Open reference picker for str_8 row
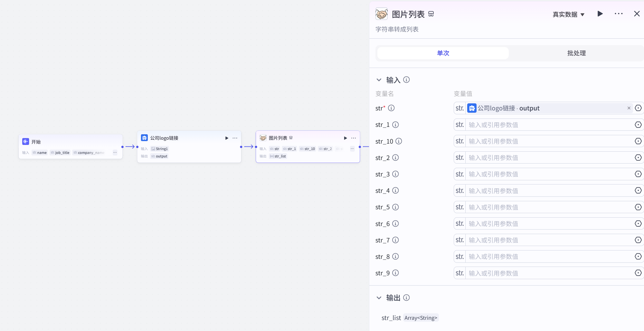 click(x=638, y=256)
